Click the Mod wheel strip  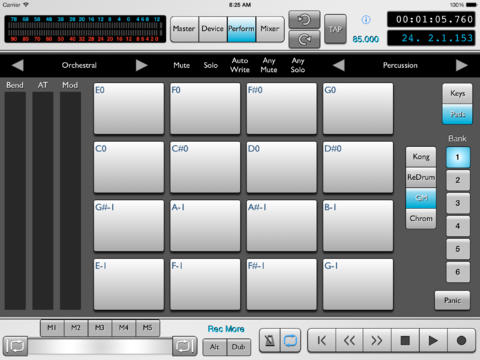[70, 201]
